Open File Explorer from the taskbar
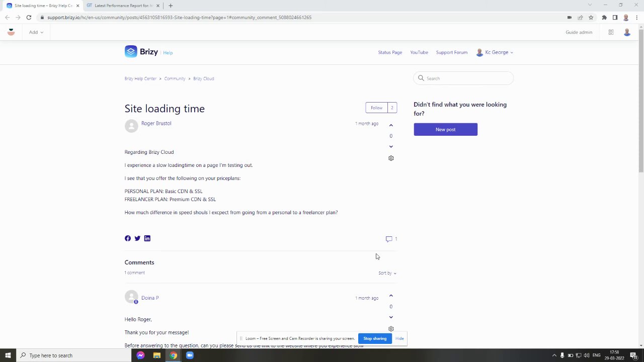This screenshot has width=644, height=362. click(157, 355)
